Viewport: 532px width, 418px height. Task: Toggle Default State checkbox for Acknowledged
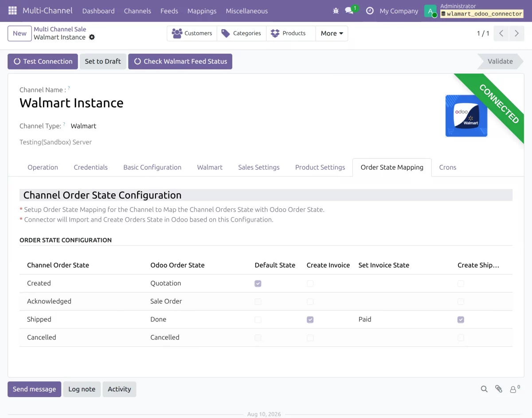click(258, 301)
